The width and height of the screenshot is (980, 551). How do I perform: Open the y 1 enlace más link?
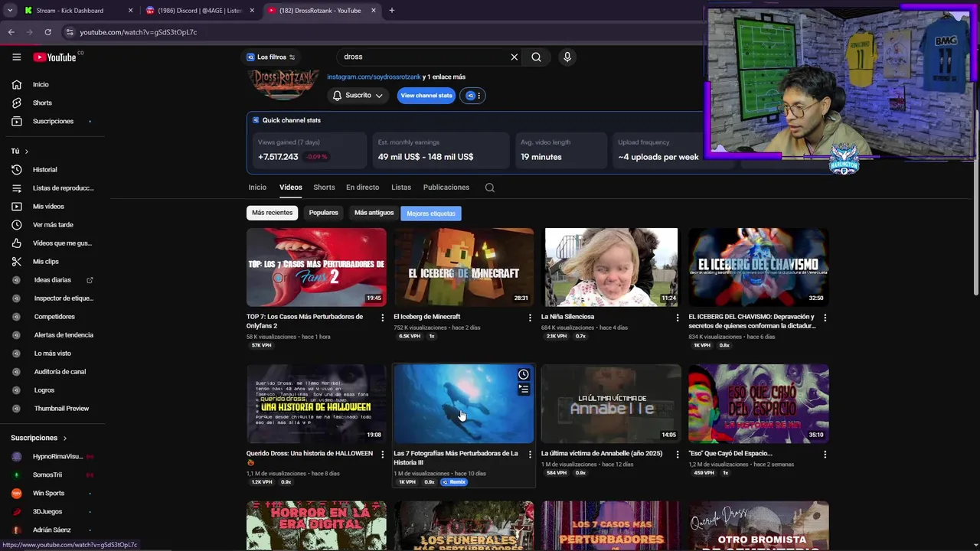pos(444,77)
